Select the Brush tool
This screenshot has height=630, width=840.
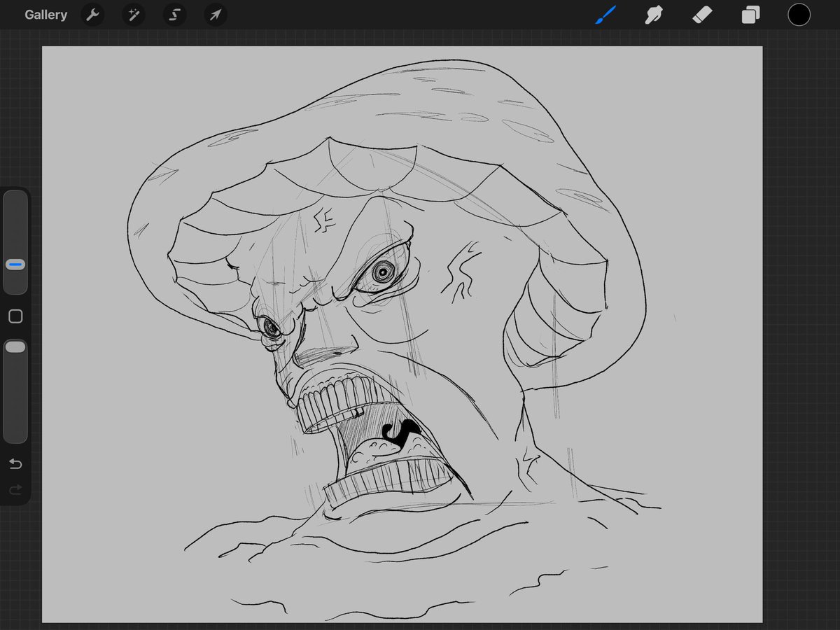[x=605, y=15]
